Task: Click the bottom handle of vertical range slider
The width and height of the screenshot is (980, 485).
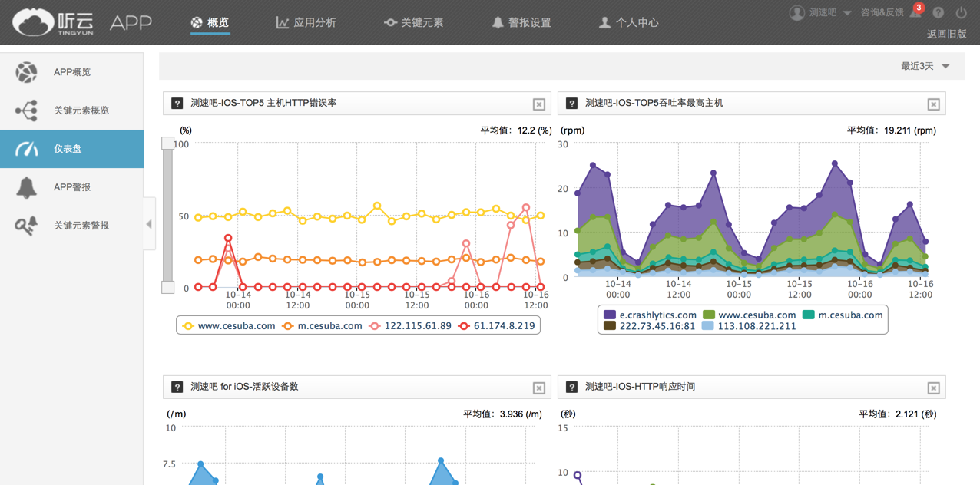Action: pyautogui.click(x=167, y=287)
